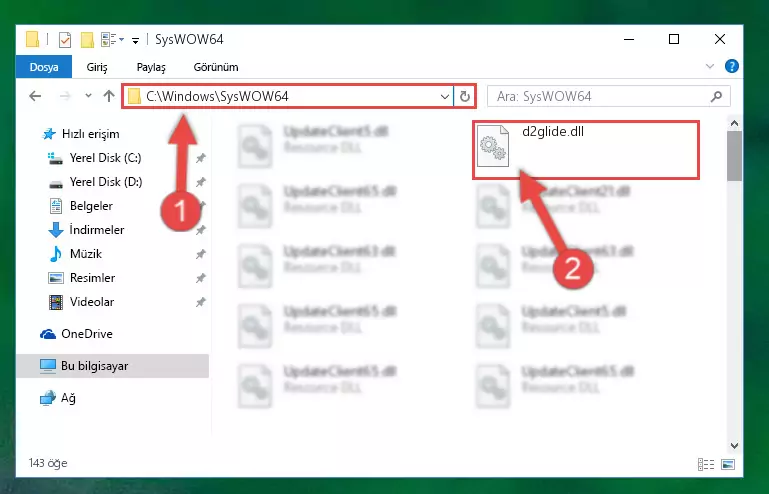769x494 pixels.
Task: Click the d2glide.dll gear file icon
Action: click(x=493, y=146)
